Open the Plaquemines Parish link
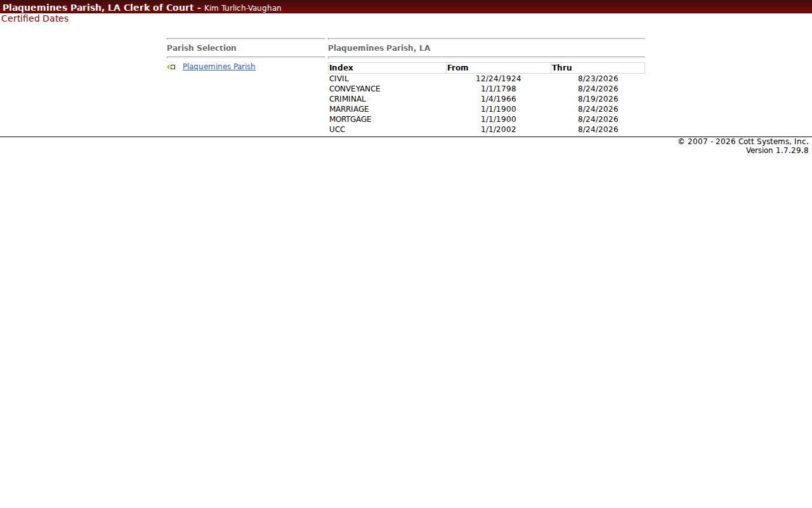The image size is (812, 508). click(x=219, y=67)
